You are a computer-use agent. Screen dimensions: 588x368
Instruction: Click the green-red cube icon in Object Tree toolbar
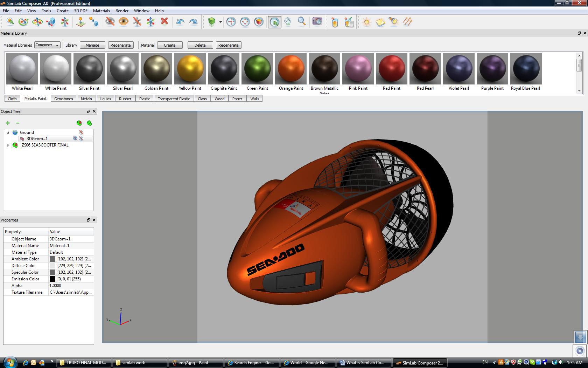pos(79,123)
